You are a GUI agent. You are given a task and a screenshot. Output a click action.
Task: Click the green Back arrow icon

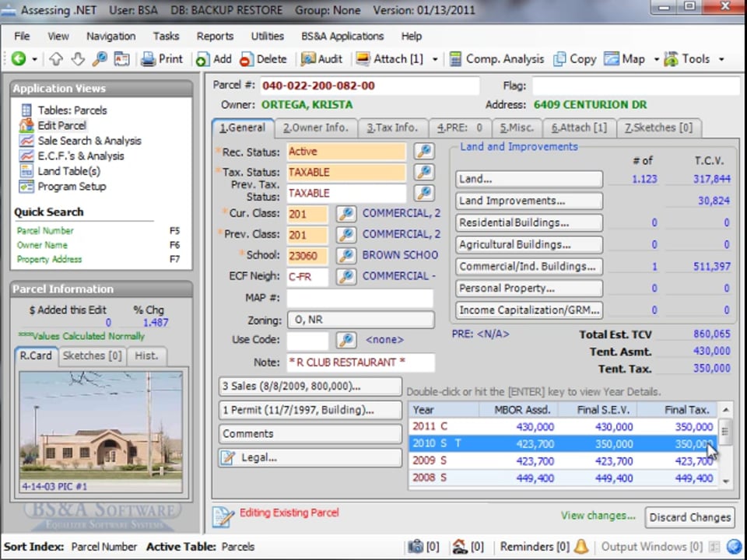(x=18, y=59)
